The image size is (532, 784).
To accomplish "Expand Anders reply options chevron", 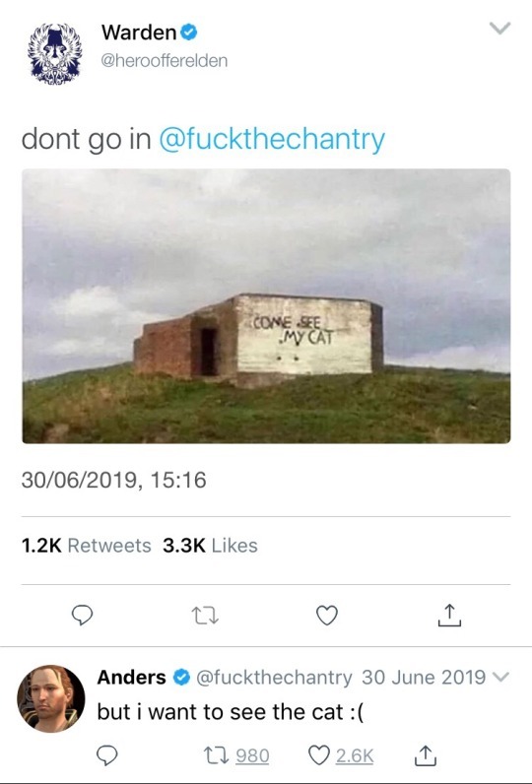I will click(x=500, y=677).
